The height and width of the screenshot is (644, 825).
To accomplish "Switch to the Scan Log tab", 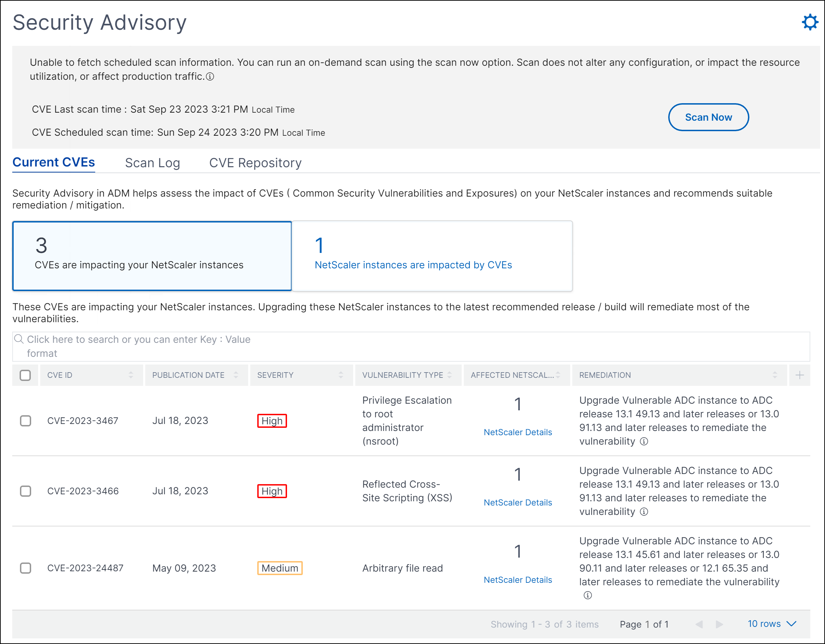I will click(x=153, y=163).
